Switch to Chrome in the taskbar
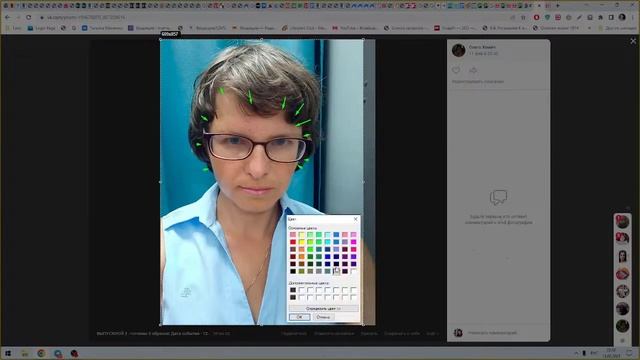Screen dimensions: 640x360 click(x=41, y=353)
